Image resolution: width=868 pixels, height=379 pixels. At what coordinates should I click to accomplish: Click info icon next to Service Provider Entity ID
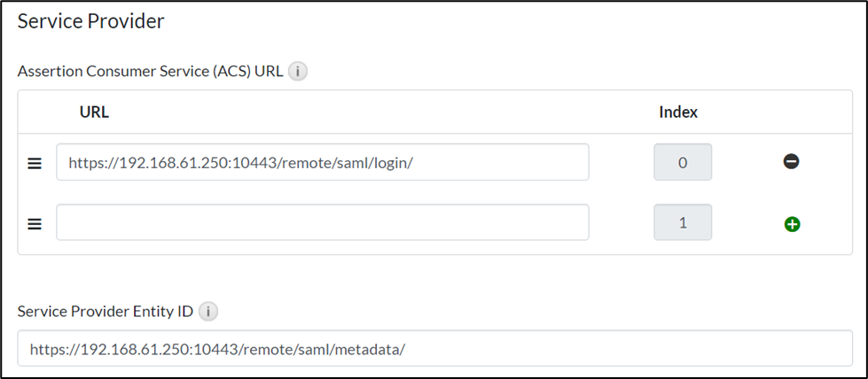208,312
